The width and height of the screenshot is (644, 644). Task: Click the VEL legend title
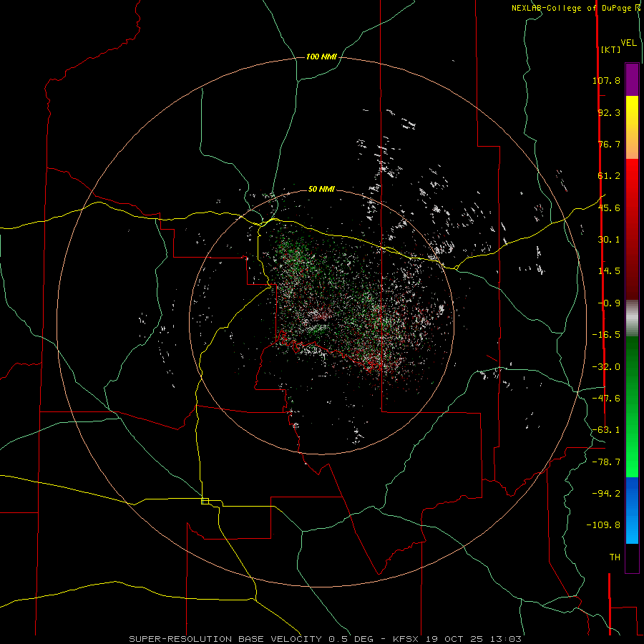(628, 43)
